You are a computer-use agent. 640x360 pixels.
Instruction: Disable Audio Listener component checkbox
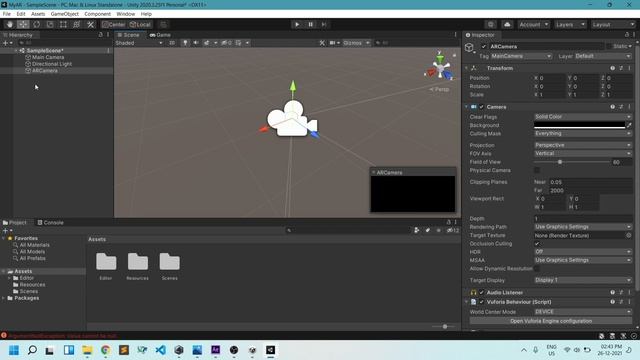coord(482,293)
